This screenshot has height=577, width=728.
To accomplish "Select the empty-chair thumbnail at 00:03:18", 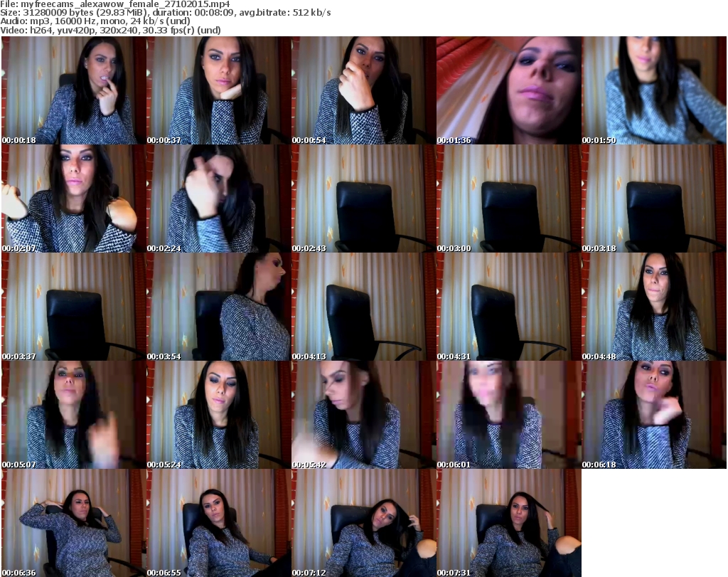I will pyautogui.click(x=654, y=198).
